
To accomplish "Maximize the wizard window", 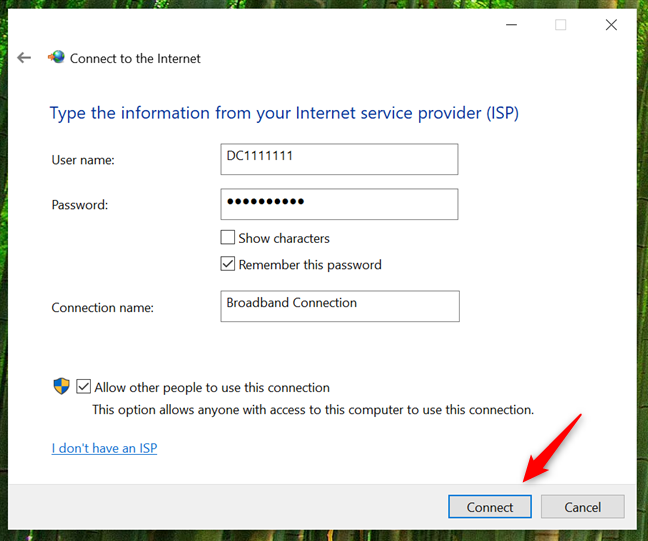I will (560, 25).
